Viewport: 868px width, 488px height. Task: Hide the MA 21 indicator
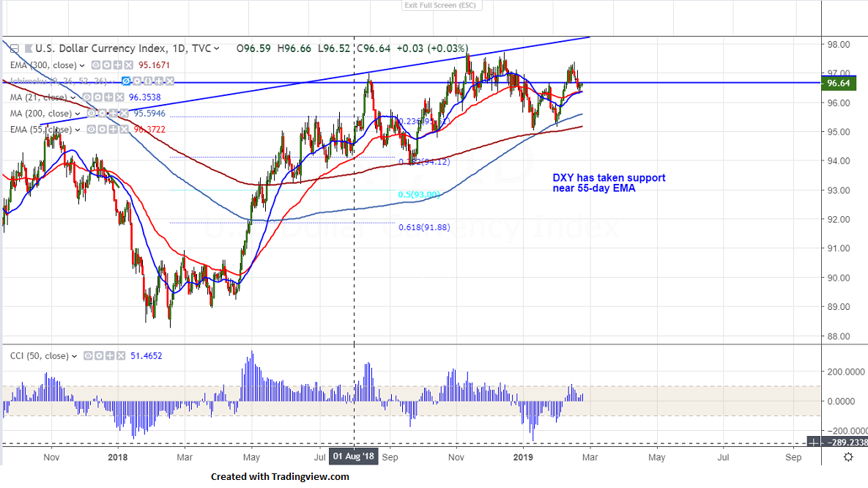tap(86, 97)
